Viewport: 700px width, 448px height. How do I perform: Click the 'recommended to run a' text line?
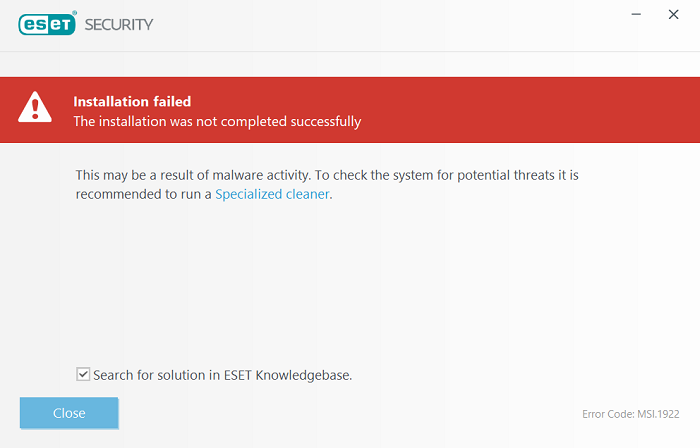click(143, 194)
